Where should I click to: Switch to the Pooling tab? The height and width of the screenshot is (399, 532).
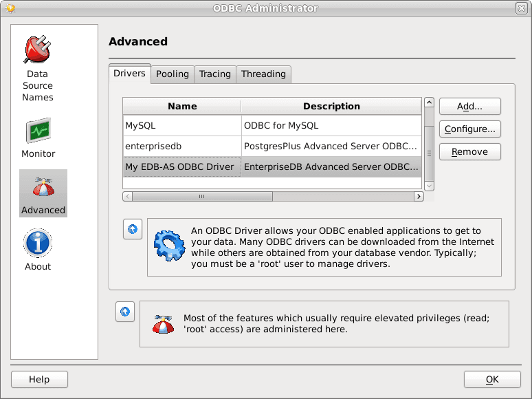(x=172, y=74)
